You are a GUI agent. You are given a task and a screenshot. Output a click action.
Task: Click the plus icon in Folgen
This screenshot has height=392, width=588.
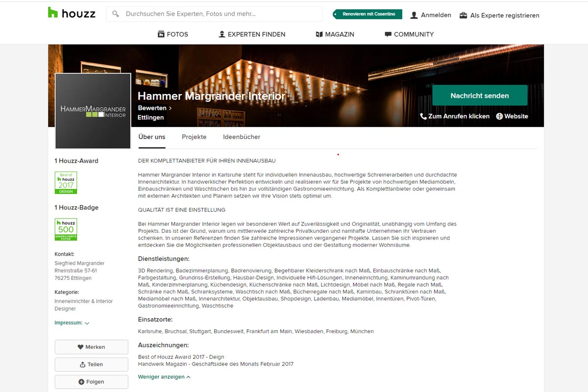81,382
